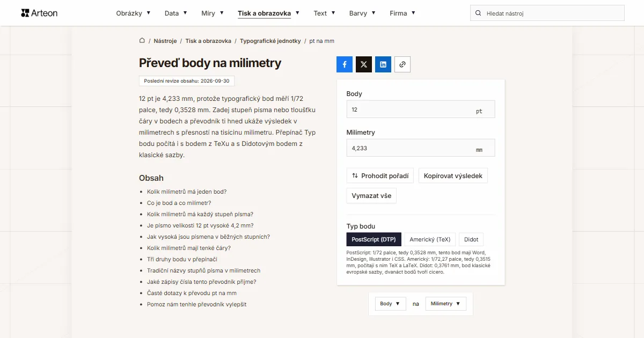Select Didot point type

[471, 239]
